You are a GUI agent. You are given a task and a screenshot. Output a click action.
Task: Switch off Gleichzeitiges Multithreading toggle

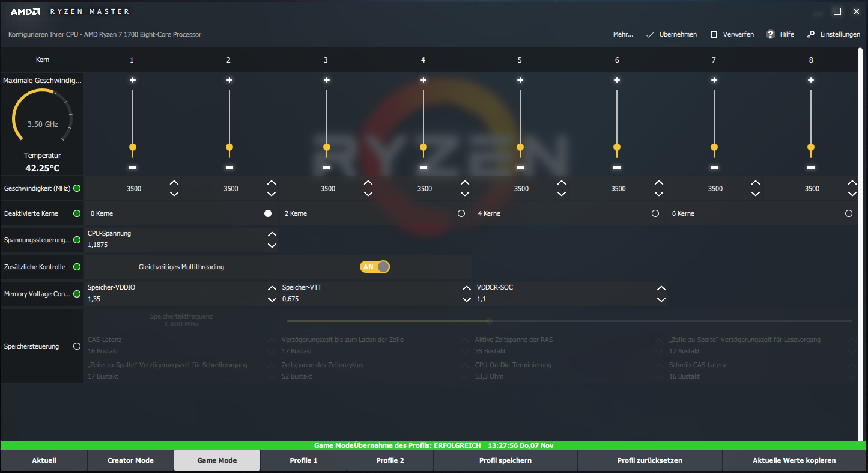pos(375,267)
